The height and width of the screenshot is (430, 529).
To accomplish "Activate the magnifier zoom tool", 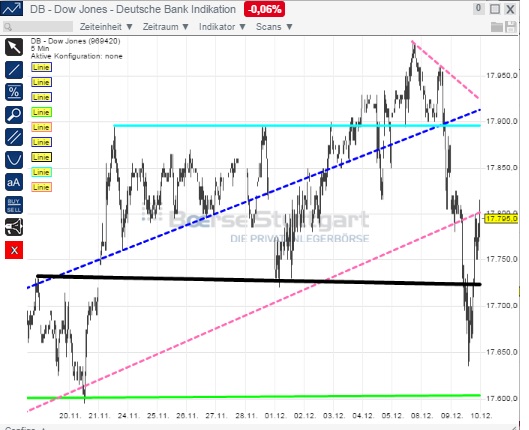I will 14,115.
